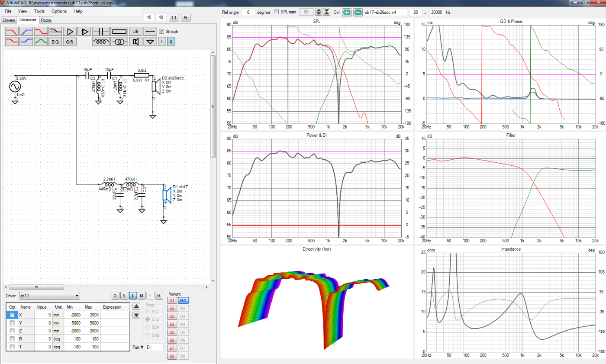Open the Options menu
The height and width of the screenshot is (364, 606).
point(59,11)
